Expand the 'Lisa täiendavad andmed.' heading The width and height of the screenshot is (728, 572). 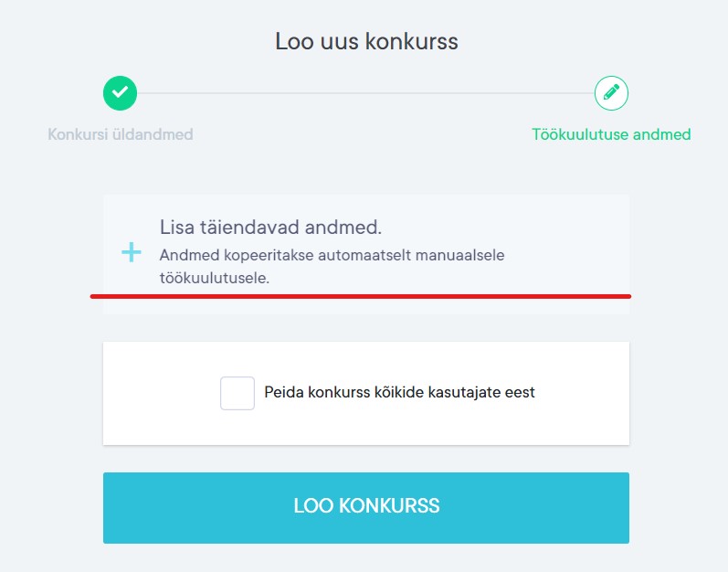tap(270, 227)
